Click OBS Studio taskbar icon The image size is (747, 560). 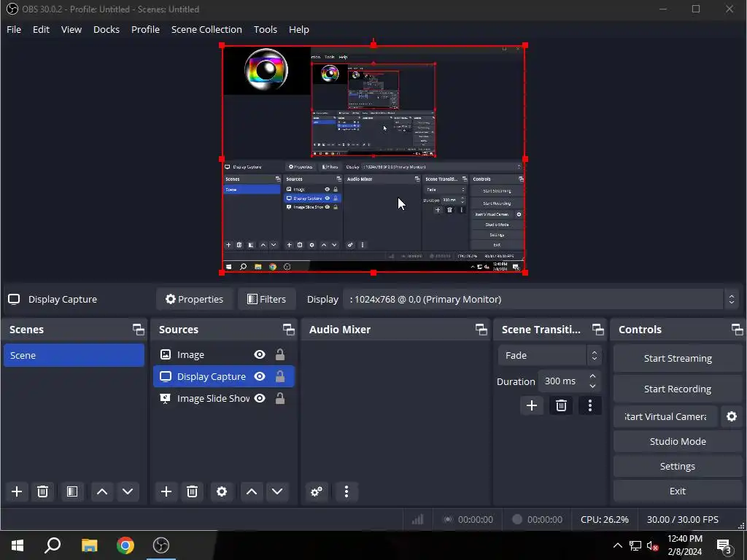161,545
